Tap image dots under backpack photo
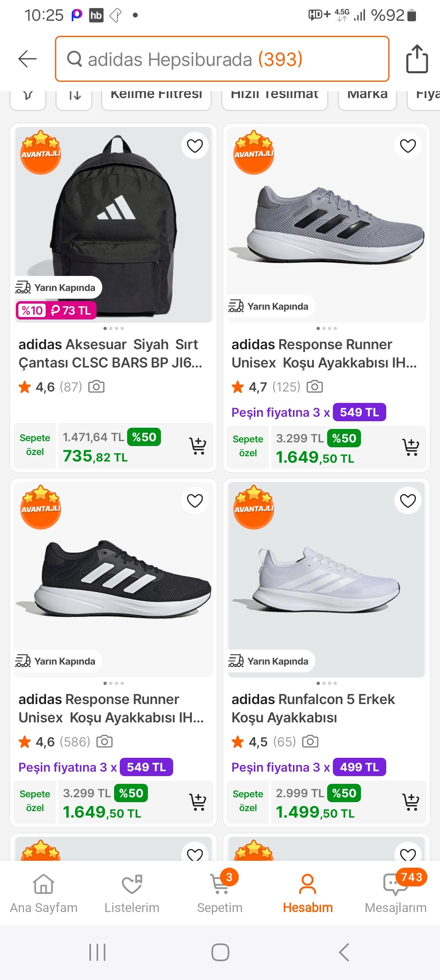 pos(114,328)
